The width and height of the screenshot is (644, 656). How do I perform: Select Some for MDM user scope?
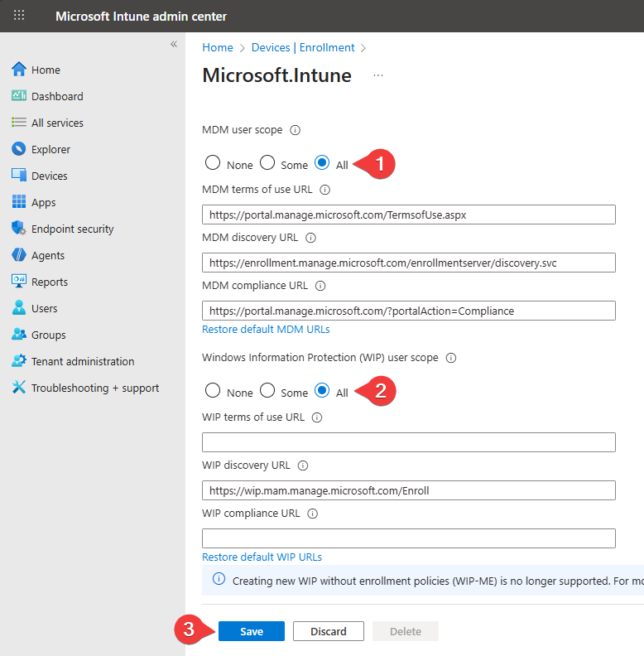click(x=267, y=162)
